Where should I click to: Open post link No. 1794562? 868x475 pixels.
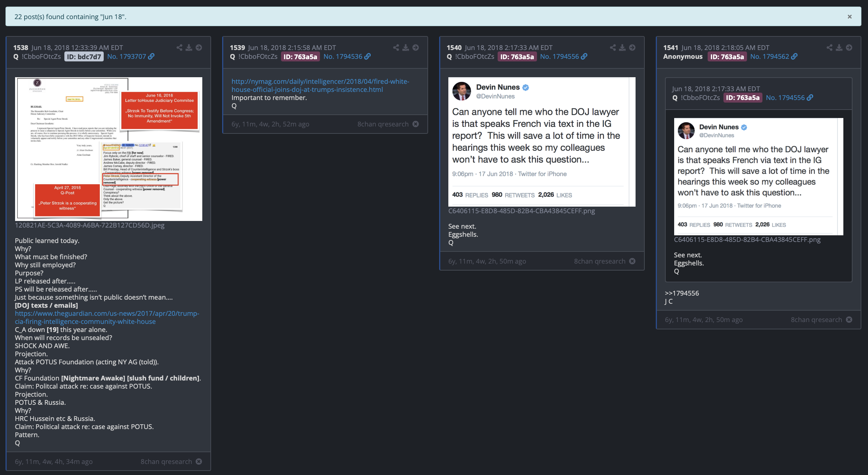(x=769, y=56)
